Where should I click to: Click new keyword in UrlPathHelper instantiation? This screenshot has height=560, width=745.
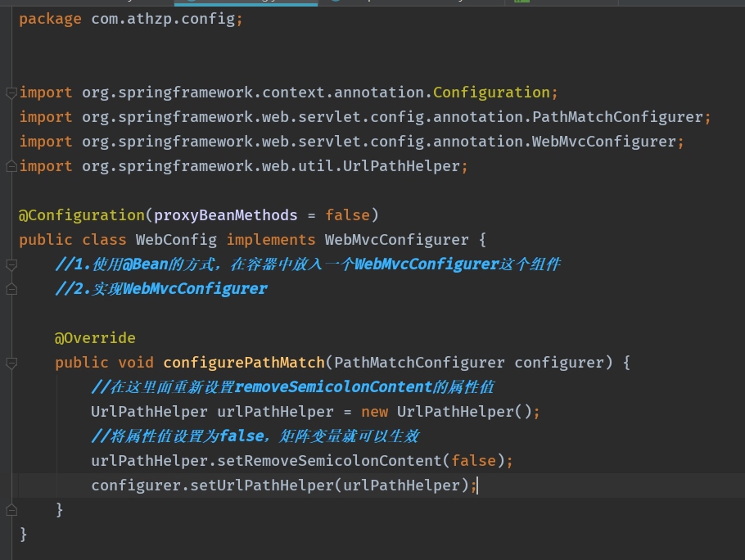click(x=374, y=412)
